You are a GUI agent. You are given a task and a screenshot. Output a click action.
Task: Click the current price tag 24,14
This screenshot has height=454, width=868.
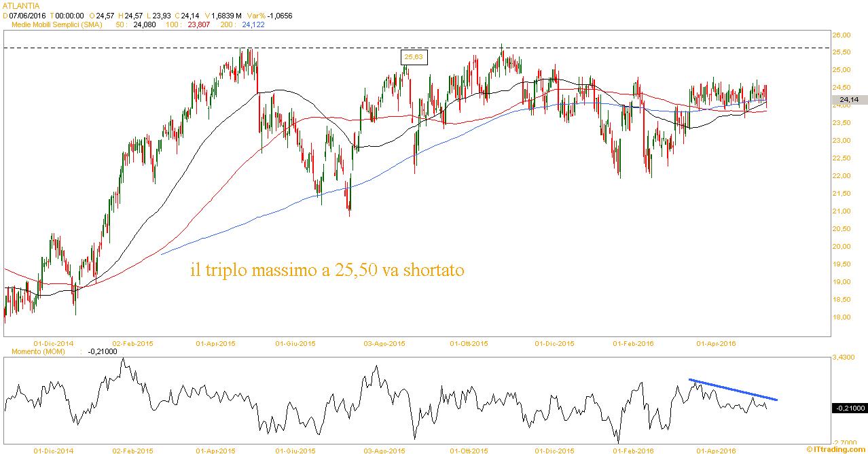(x=850, y=100)
